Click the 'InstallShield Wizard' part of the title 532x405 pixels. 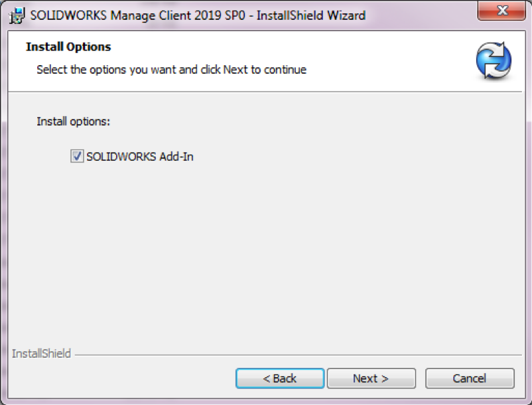311,16
